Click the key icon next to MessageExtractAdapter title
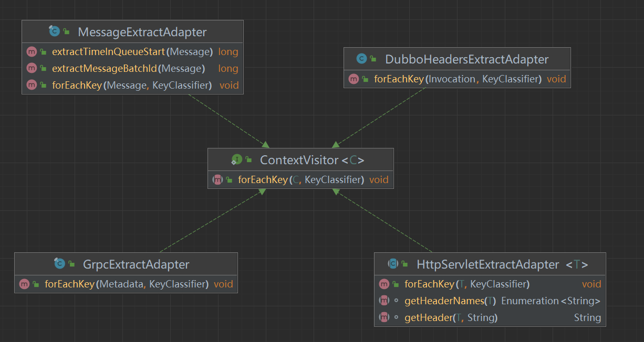The image size is (644, 342). pyautogui.click(x=67, y=31)
